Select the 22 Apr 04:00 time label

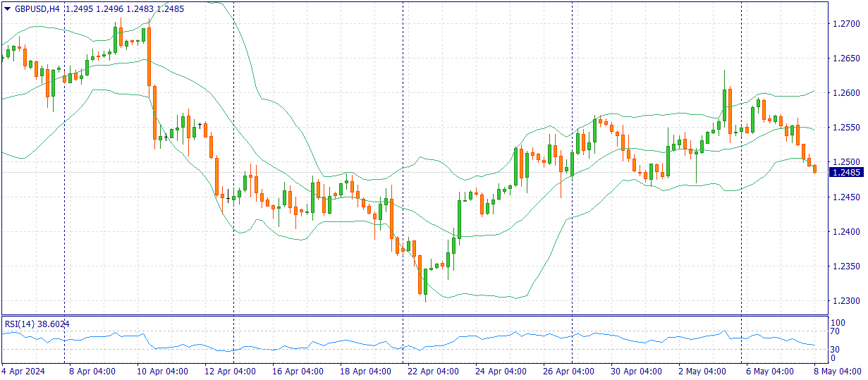click(432, 371)
